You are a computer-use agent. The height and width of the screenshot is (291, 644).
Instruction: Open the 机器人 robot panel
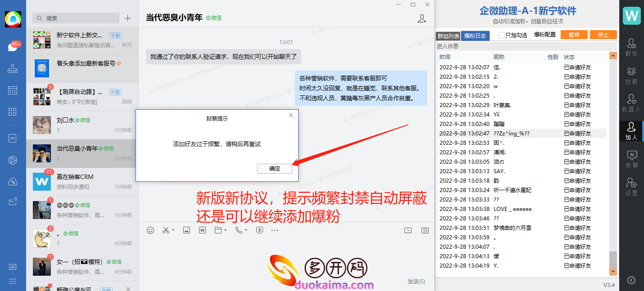pyautogui.click(x=631, y=103)
